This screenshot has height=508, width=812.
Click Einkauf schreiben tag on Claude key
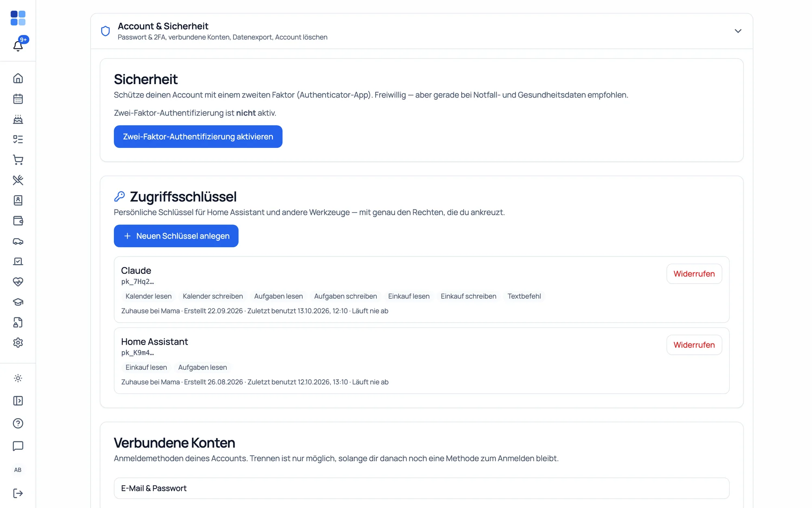click(469, 296)
